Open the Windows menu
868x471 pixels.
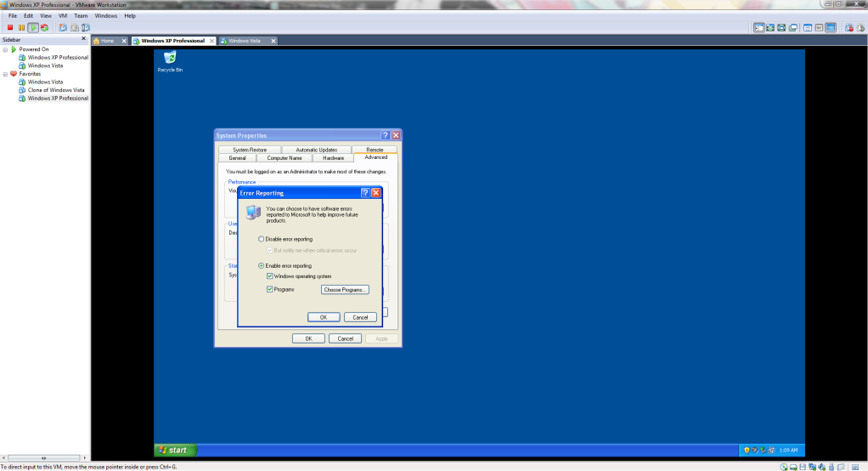point(105,15)
